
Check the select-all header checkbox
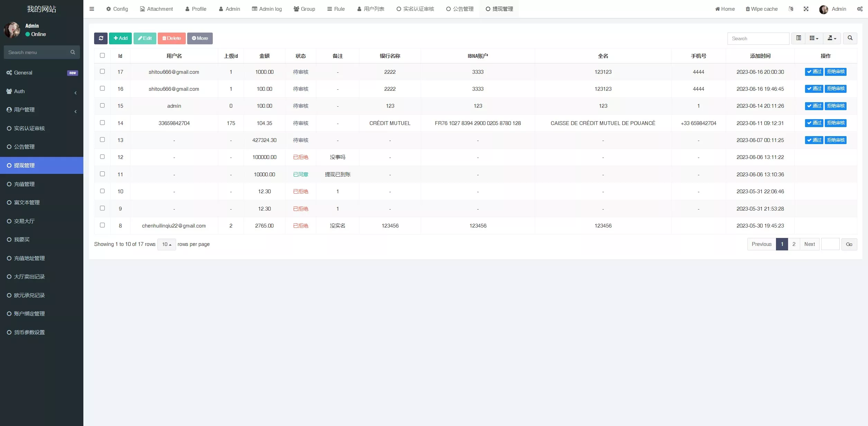click(102, 55)
